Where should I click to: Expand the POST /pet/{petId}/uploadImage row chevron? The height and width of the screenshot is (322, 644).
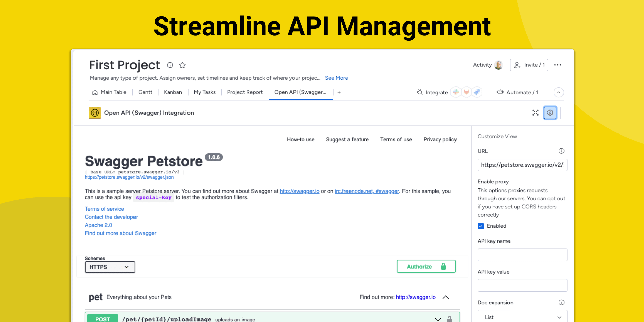pyautogui.click(x=438, y=319)
